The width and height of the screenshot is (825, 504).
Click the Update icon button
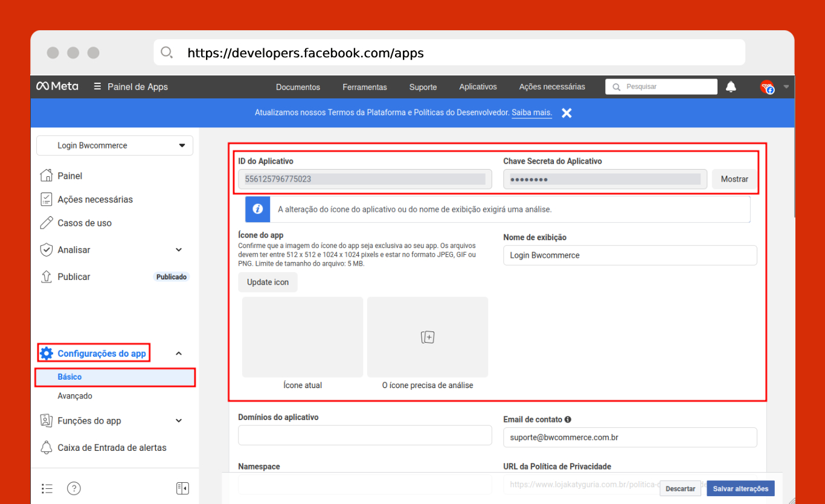coord(268,282)
